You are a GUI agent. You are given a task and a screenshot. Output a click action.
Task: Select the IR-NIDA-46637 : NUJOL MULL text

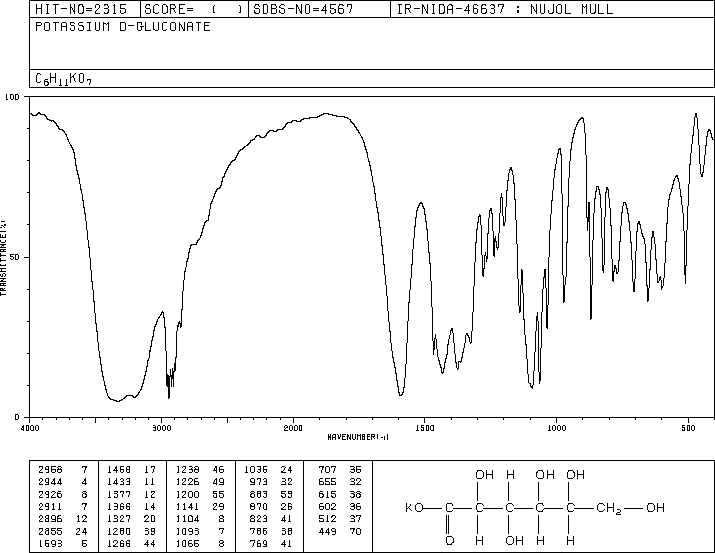[505, 9]
